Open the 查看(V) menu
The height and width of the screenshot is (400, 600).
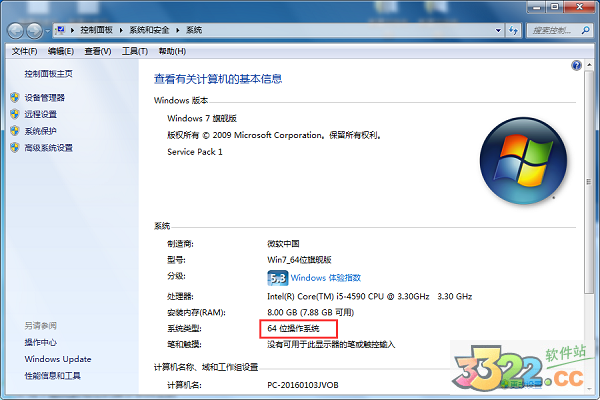point(98,51)
